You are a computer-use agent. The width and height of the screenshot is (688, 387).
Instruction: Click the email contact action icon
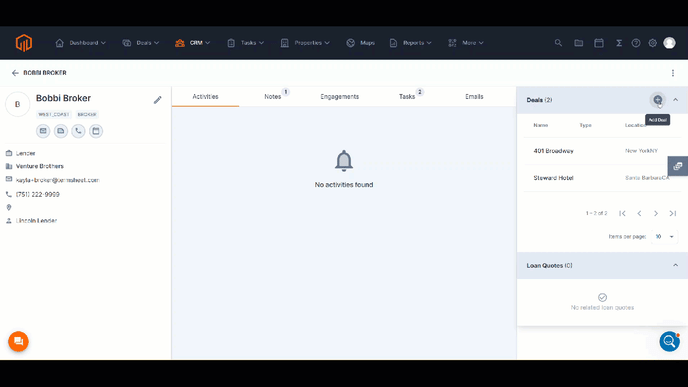[43, 131]
